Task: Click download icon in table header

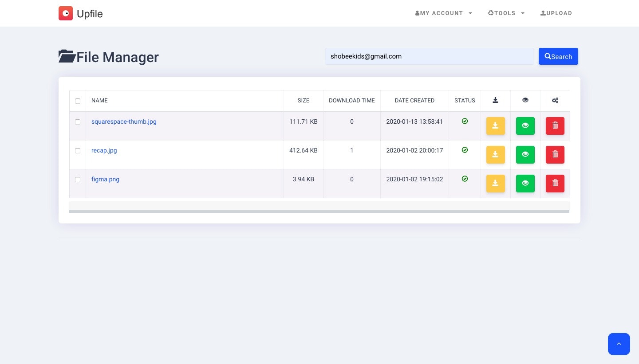Action: pos(495,100)
